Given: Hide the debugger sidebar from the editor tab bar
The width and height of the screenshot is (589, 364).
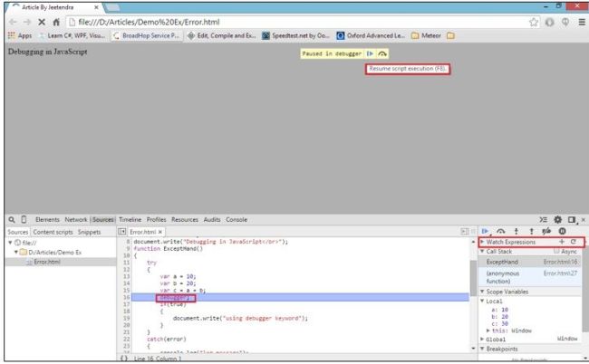Looking at the screenshot, I should [465, 232].
